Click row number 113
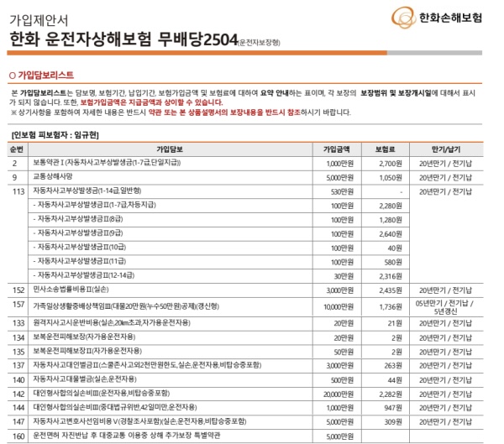The image size is (504, 444). 18,192
